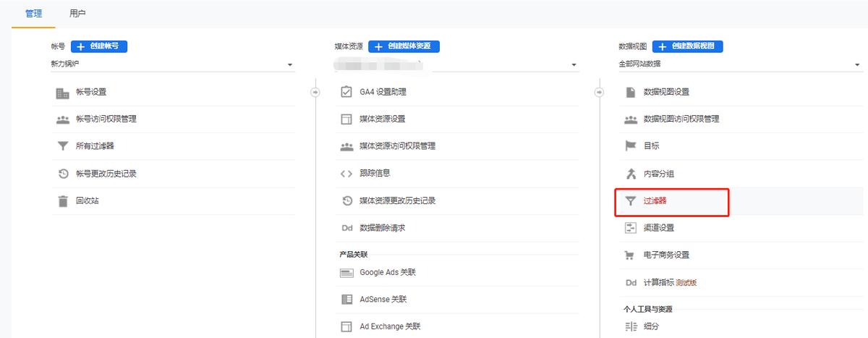Open the media property dropdown
This screenshot has height=338, width=868.
click(x=456, y=64)
